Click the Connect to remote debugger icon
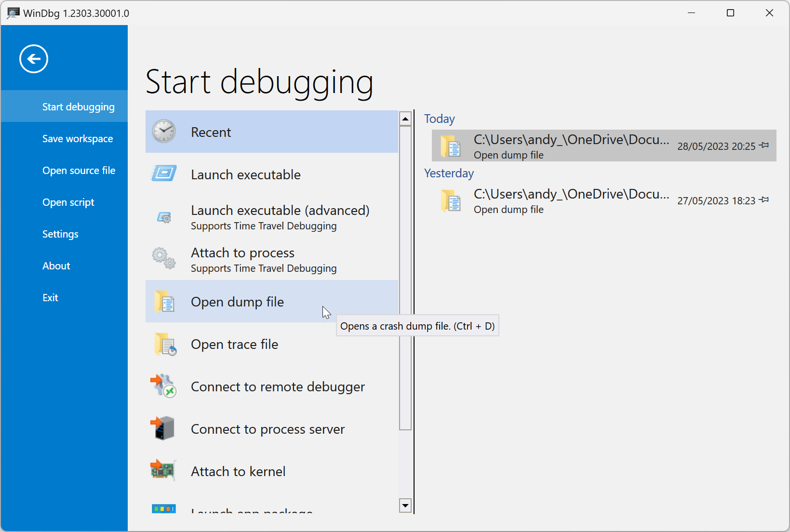Image resolution: width=790 pixels, height=532 pixels. click(x=163, y=386)
